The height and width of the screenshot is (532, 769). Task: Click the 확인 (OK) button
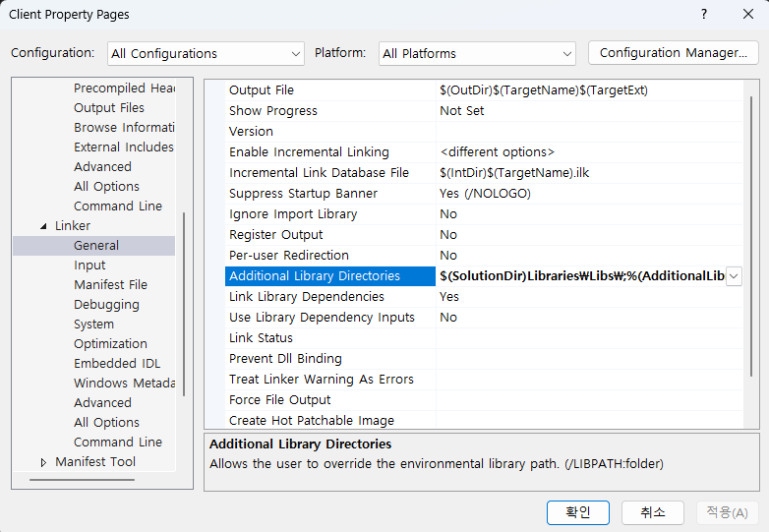[577, 512]
